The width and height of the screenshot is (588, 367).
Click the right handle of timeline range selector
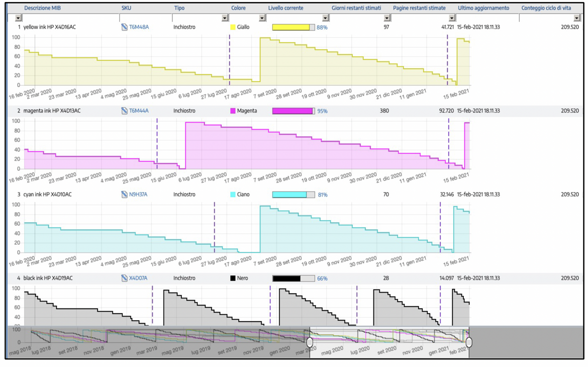pyautogui.click(x=469, y=342)
